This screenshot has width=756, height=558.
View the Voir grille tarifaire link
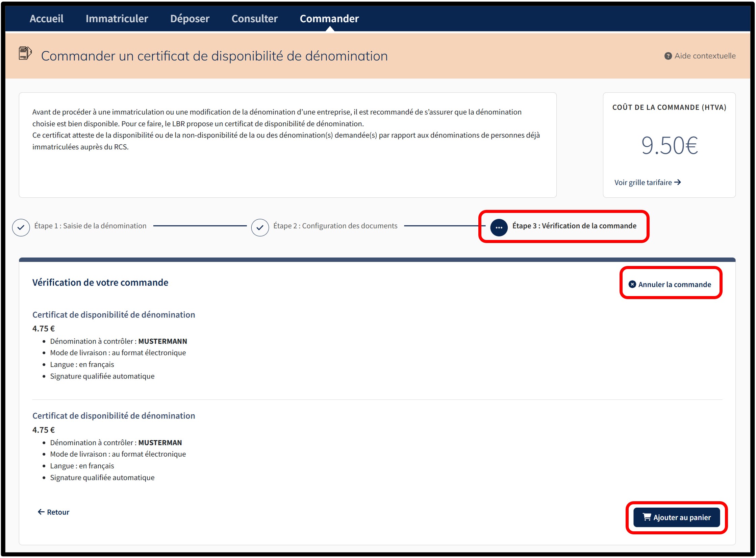tap(643, 183)
